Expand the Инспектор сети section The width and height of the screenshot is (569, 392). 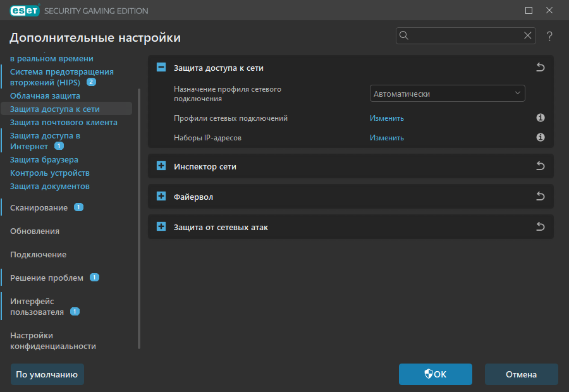click(161, 166)
